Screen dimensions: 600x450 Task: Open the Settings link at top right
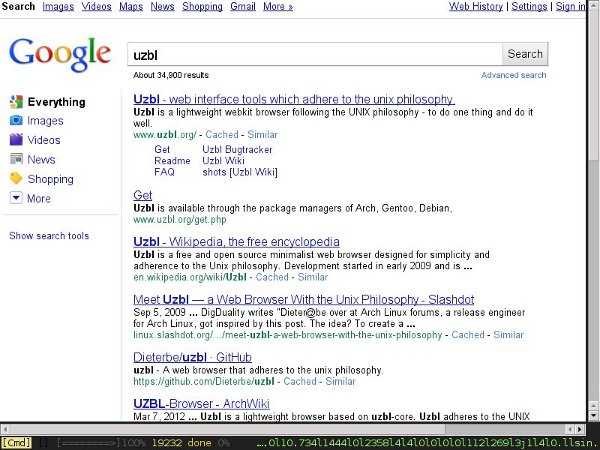(x=529, y=7)
